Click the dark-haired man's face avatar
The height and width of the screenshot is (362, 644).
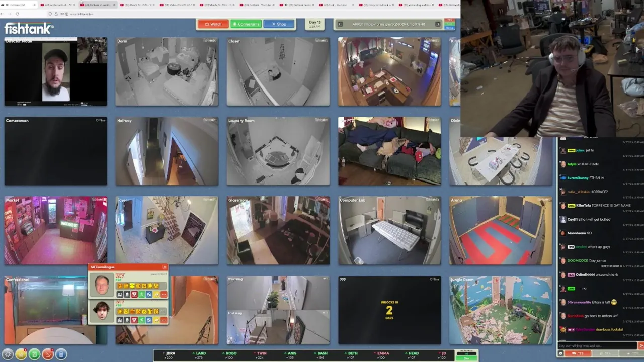click(102, 311)
